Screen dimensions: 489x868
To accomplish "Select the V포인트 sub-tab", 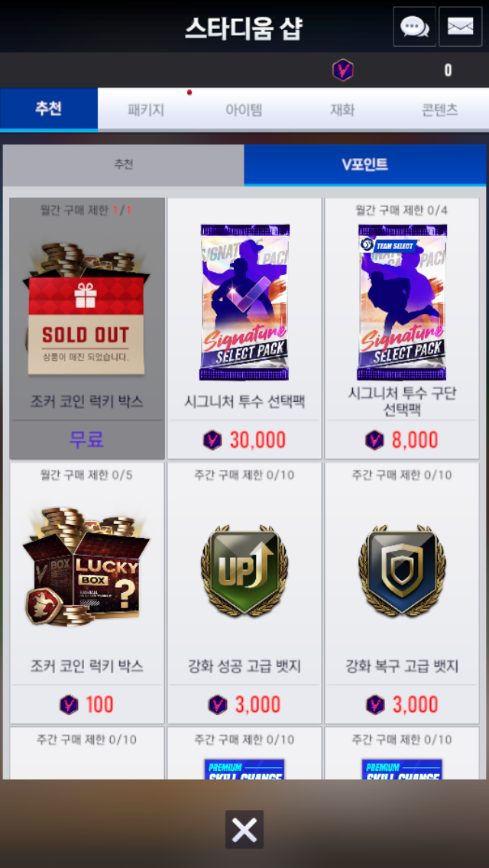I will pyautogui.click(x=365, y=165).
